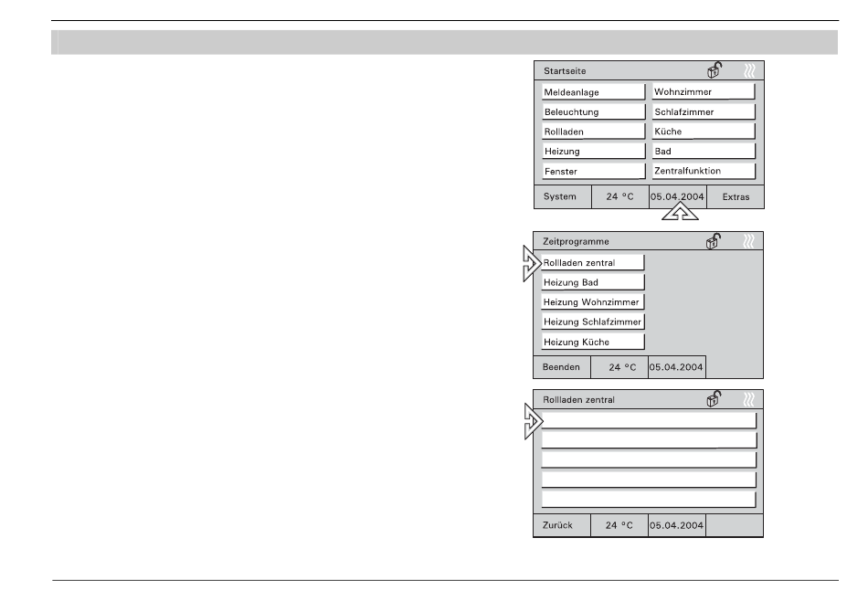
Task: Open the System menu on Startseite footer
Action: click(x=563, y=196)
